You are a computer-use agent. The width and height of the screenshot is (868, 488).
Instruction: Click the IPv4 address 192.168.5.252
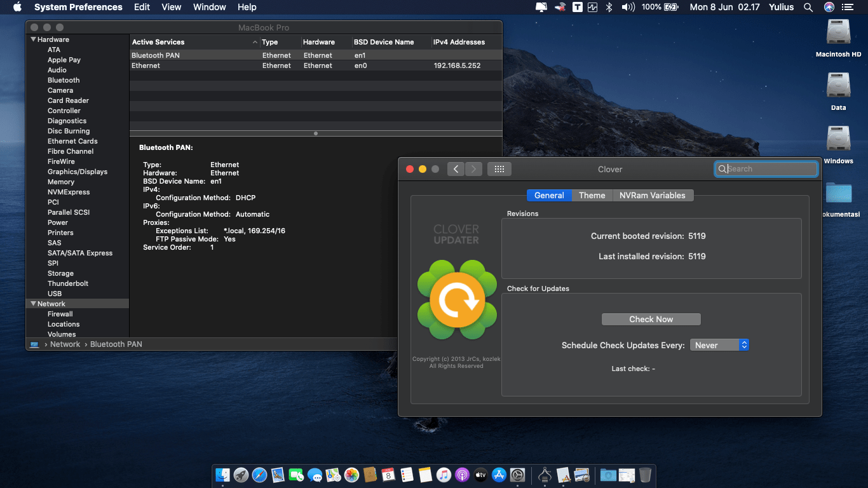(457, 65)
